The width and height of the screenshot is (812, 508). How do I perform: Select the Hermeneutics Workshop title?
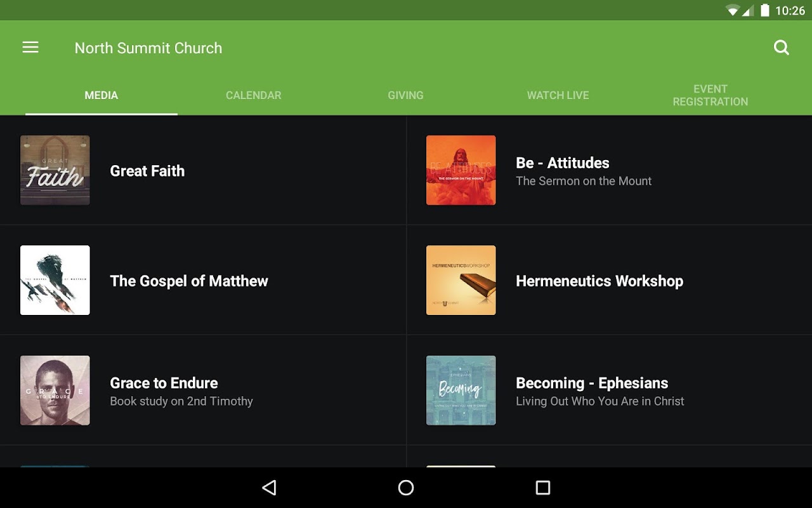[599, 281]
